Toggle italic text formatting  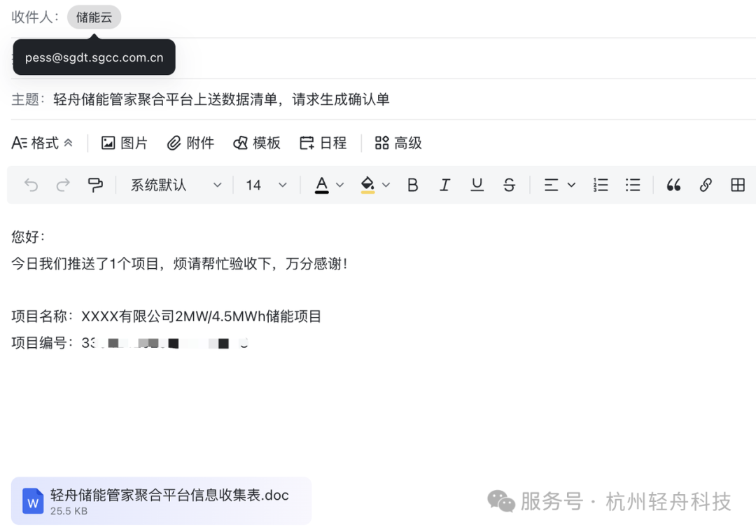444,185
